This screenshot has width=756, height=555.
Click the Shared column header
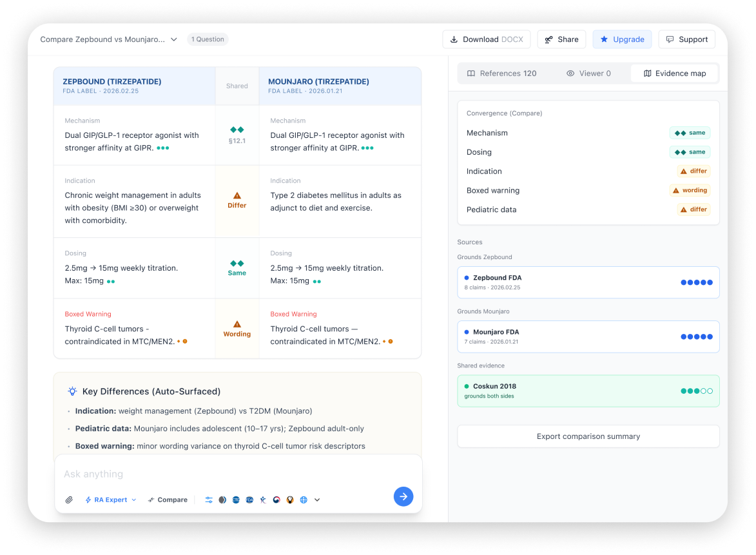[x=237, y=86]
